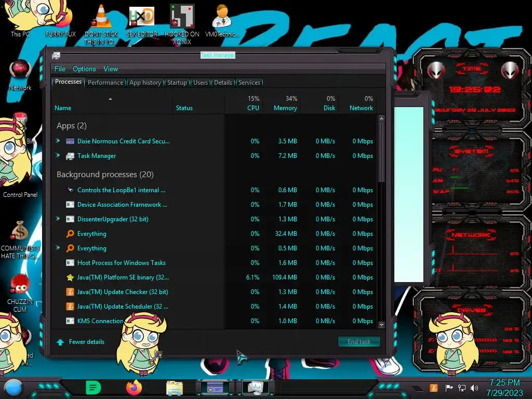Viewport: 532px width, 399px height.
Task: Open the Network desktop icon
Action: [x=20, y=75]
